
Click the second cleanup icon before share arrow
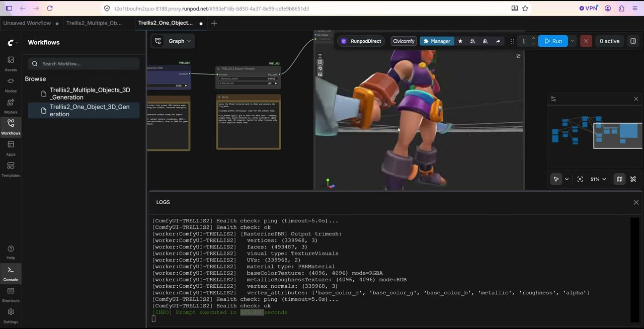[485, 41]
